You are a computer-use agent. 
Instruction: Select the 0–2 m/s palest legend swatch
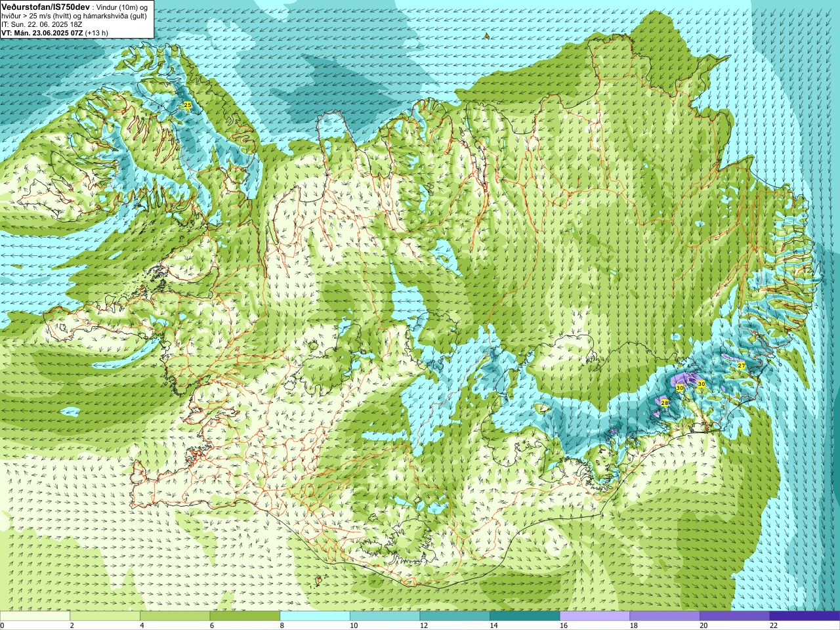[35, 616]
